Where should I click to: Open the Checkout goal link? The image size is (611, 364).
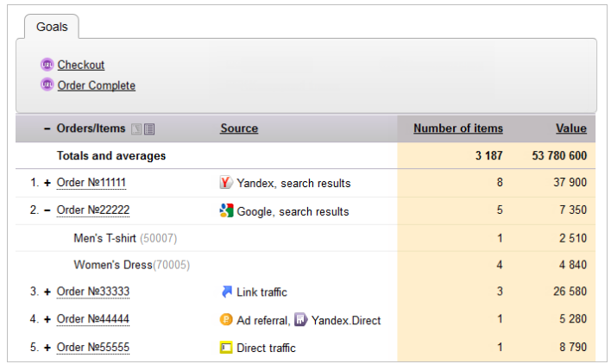pos(81,65)
